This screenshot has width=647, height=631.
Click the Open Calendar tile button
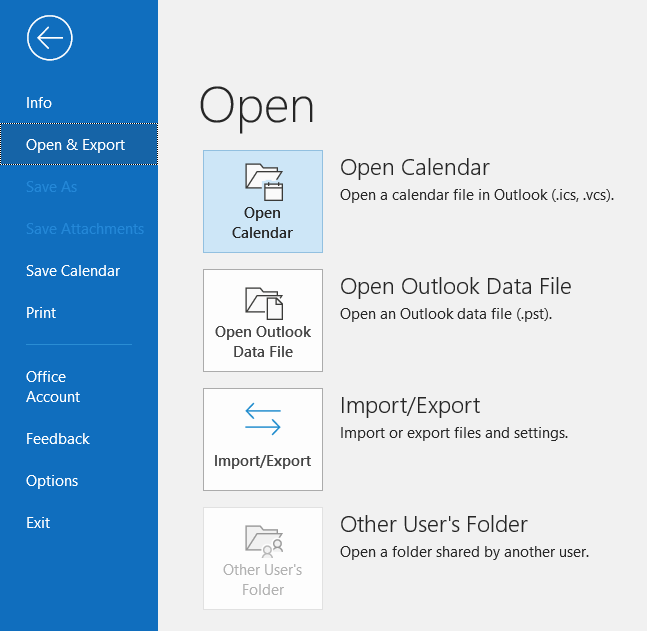(x=263, y=201)
